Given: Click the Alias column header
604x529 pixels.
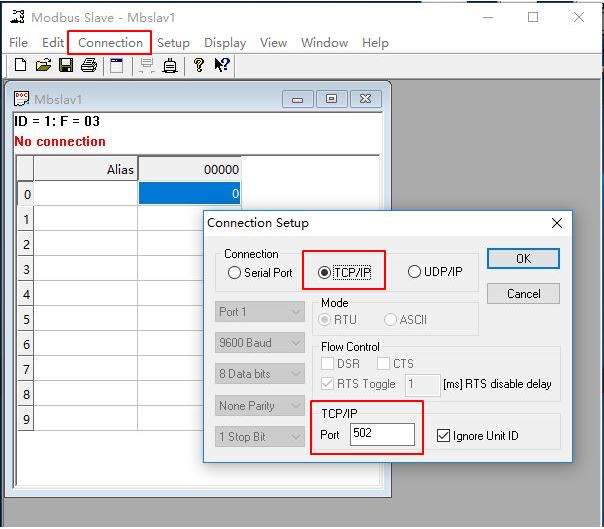Looking at the screenshot, I should pos(86,169).
